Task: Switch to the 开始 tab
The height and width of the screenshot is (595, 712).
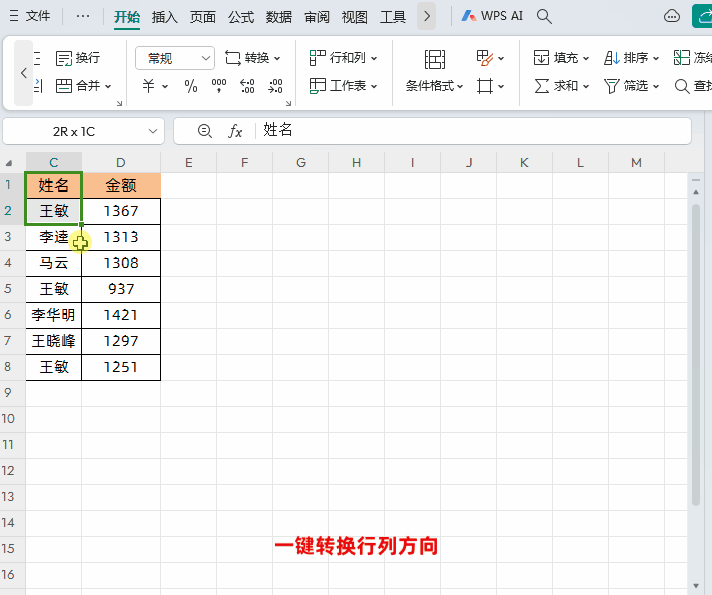Action: (x=127, y=17)
